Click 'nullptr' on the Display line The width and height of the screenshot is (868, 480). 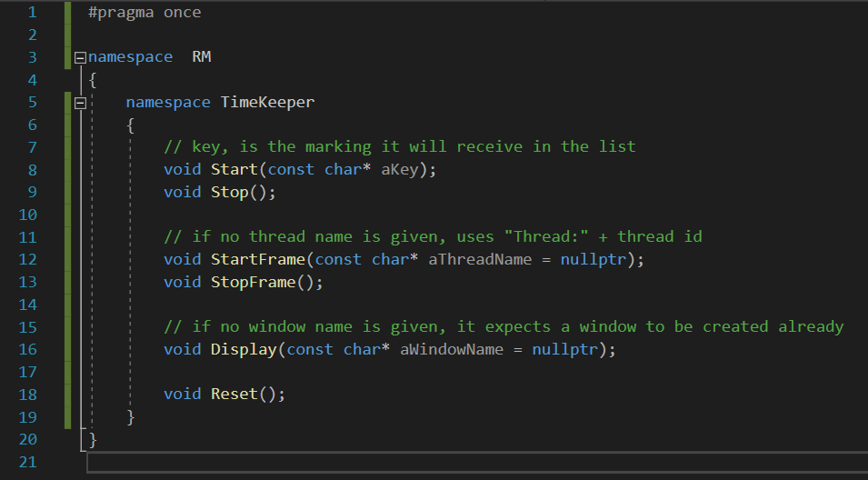pyautogui.click(x=565, y=350)
